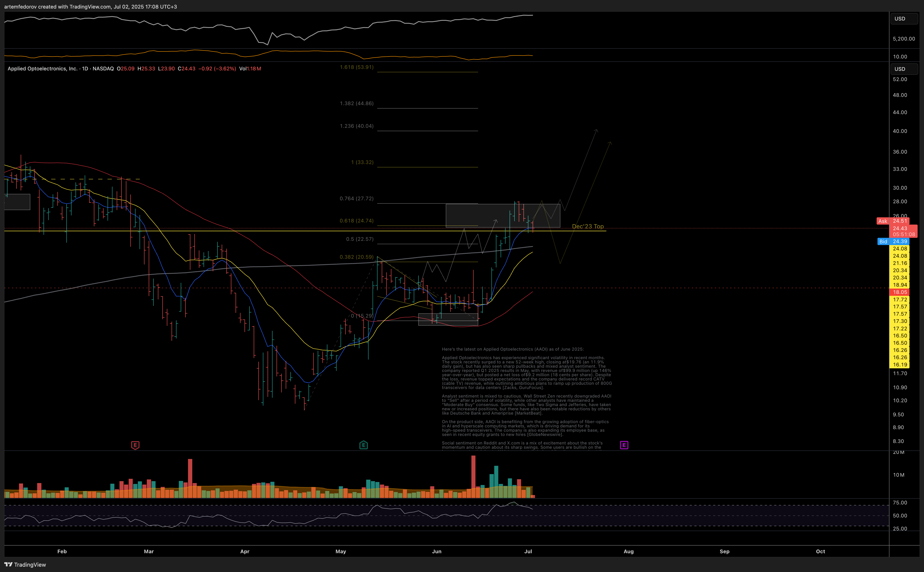Screen dimensions: 924x572
Task: Click the 75.00 RSI axis level
Action: pyautogui.click(x=900, y=503)
